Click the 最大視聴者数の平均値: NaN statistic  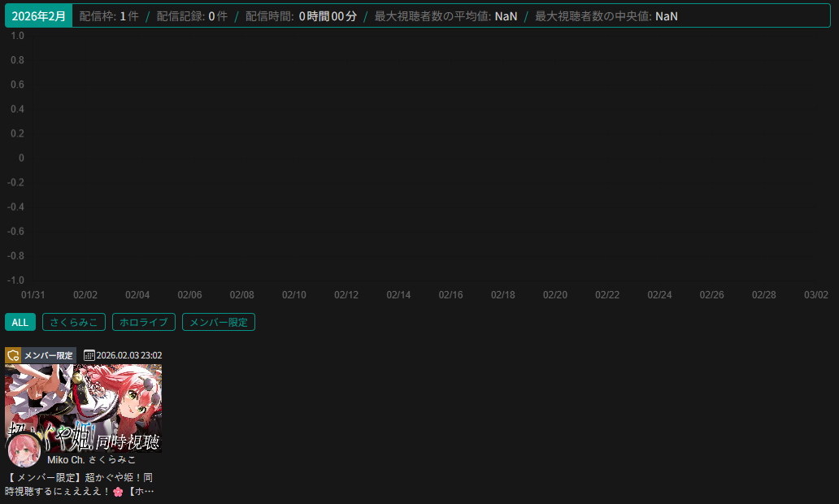(x=446, y=16)
